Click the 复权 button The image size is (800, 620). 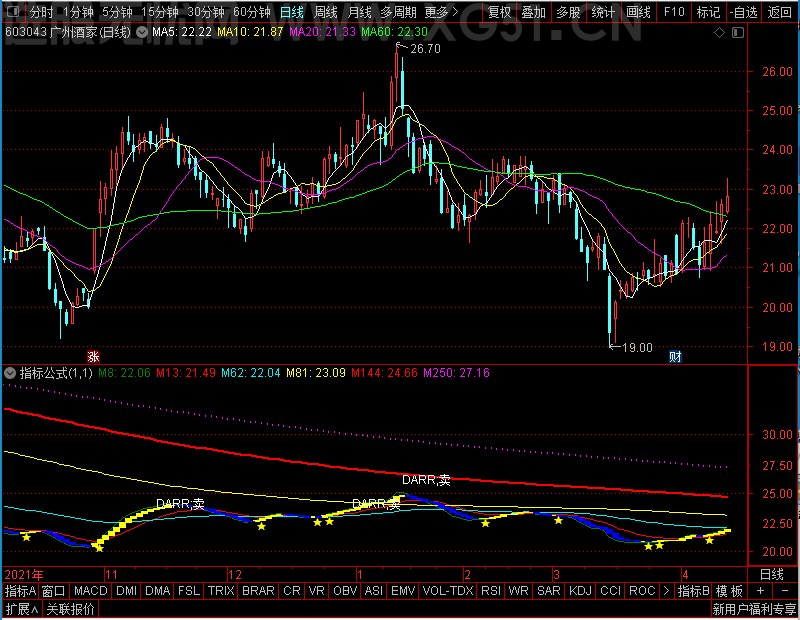(499, 12)
